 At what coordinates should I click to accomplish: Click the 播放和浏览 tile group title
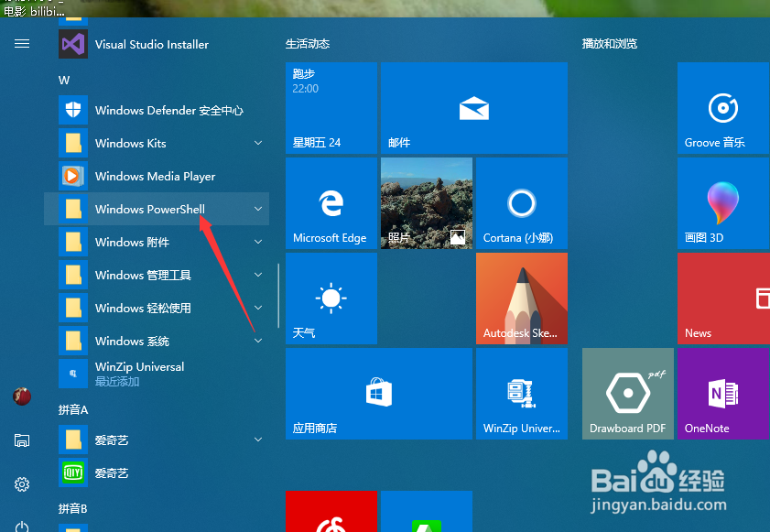point(610,44)
